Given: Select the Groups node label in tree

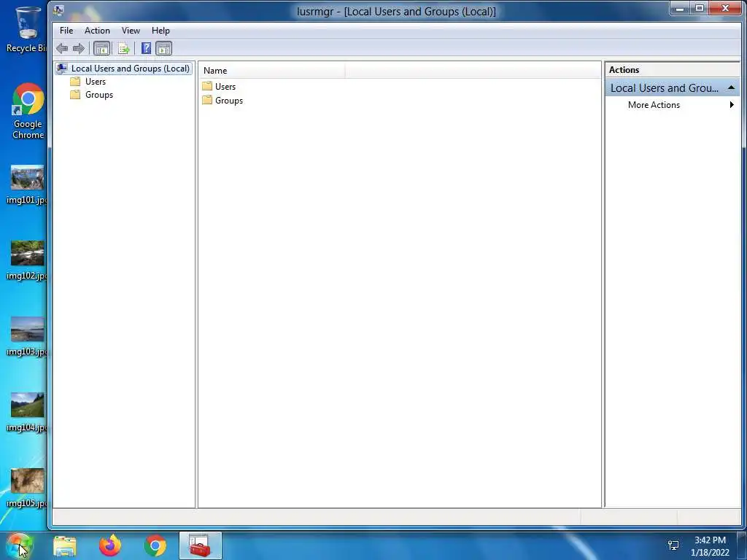Looking at the screenshot, I should 99,94.
